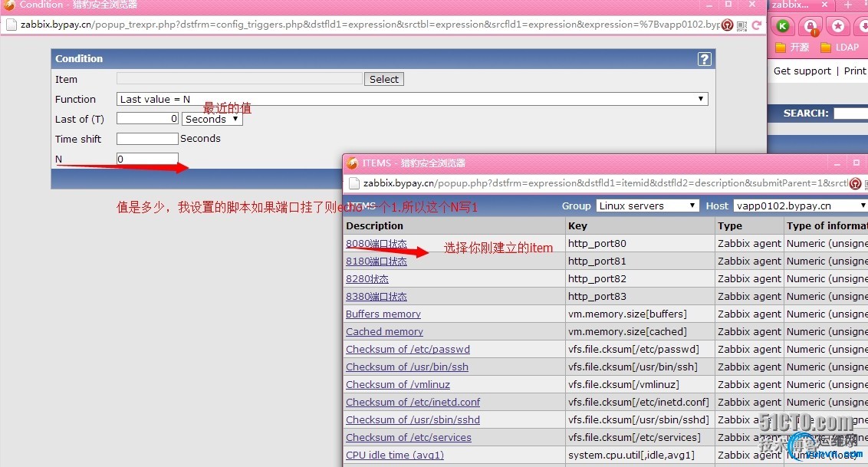Select the Checksum of /etc/passwd item
Screen dimensions: 868x467
click(408, 349)
